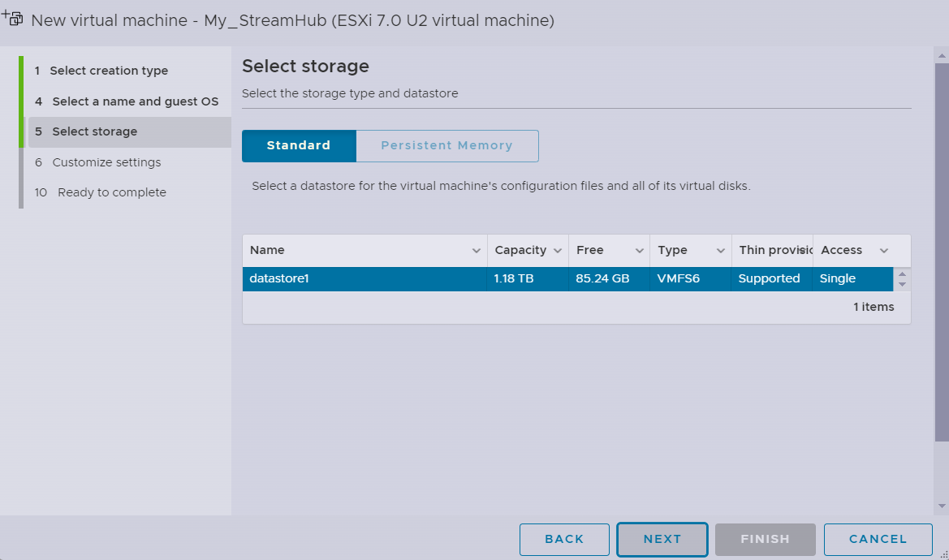Click the table row scroll down arrow
This screenshot has width=949, height=560.
click(x=902, y=285)
